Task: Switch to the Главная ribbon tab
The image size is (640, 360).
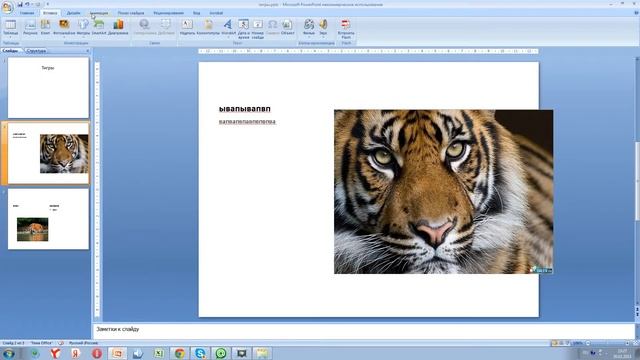Action: (x=27, y=13)
